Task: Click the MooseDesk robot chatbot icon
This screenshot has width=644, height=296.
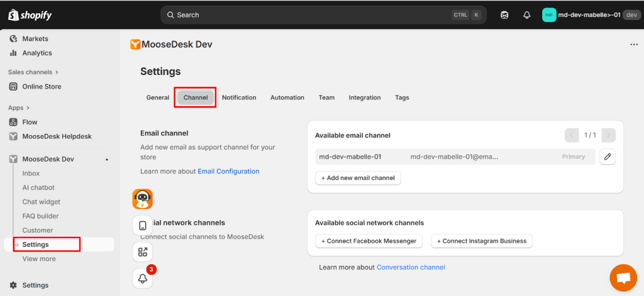Action: coord(143,199)
